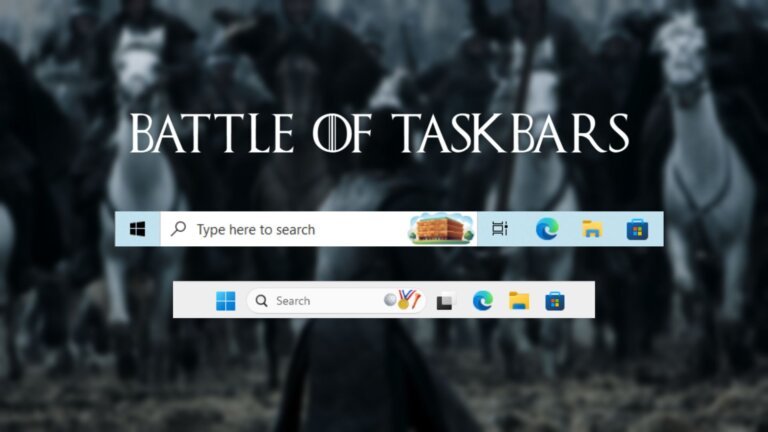768x432 pixels.
Task: Open File Explorer on the Windows 10 taskbar
Action: coord(592,229)
